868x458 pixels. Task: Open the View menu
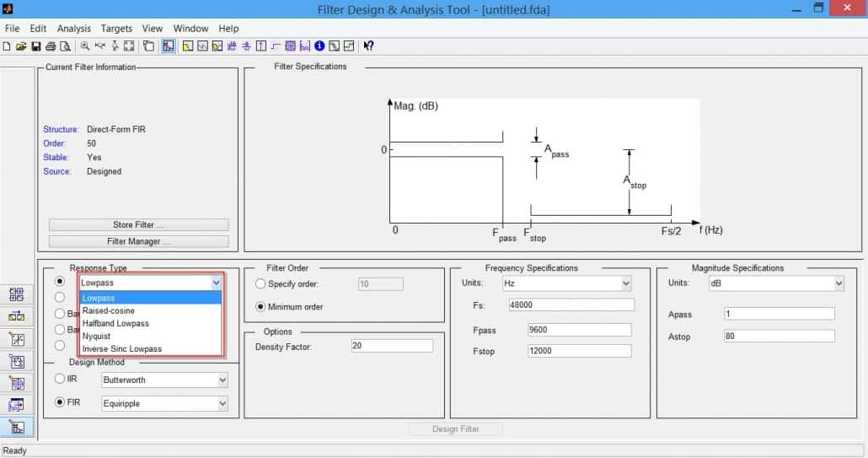pyautogui.click(x=153, y=28)
